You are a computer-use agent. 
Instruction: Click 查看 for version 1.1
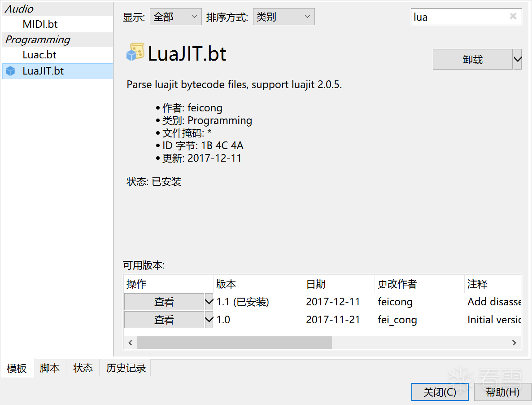[x=164, y=301]
